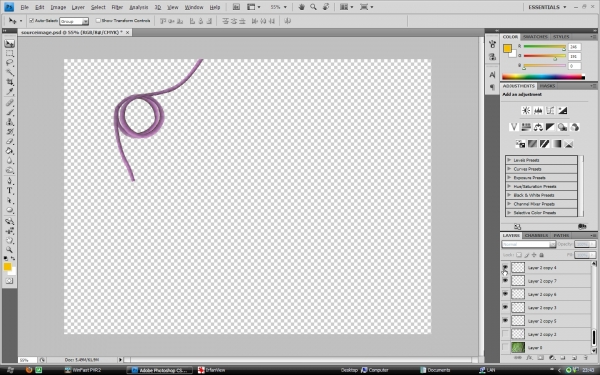
Task: Hide Layer 2 copy 7
Action: point(505,280)
